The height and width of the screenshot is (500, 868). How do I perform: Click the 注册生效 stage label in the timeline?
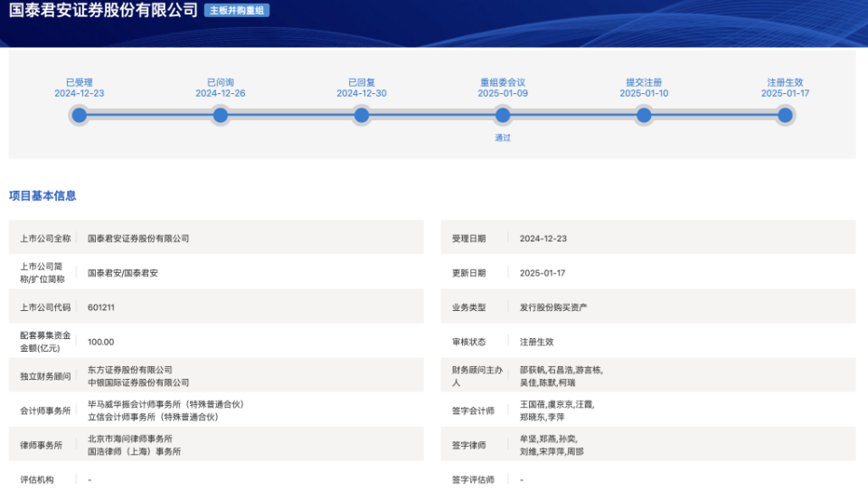tap(785, 82)
